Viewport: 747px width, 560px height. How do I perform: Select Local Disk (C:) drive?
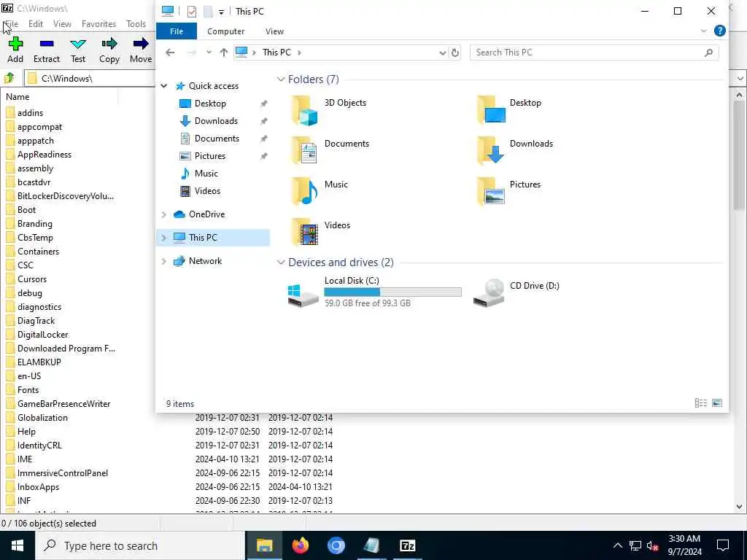click(x=374, y=292)
